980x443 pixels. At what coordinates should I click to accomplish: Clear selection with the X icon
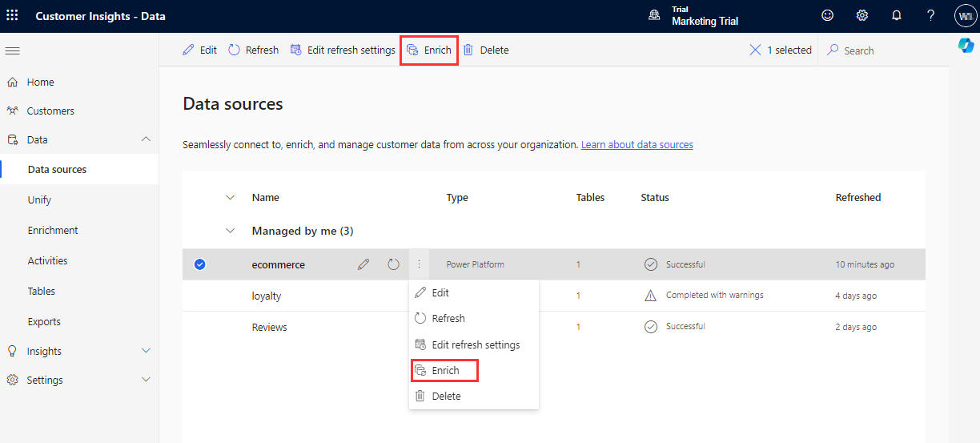pos(755,50)
